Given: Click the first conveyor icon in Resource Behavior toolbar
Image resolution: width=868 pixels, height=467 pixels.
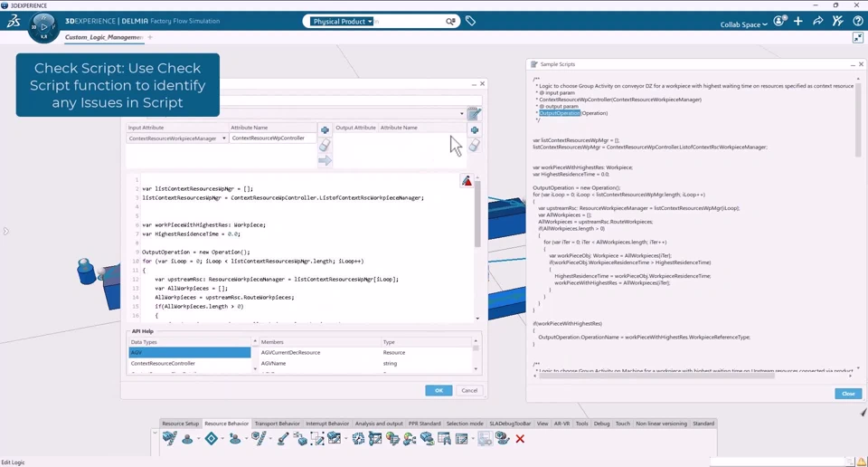Looking at the screenshot, I should tap(170, 438).
